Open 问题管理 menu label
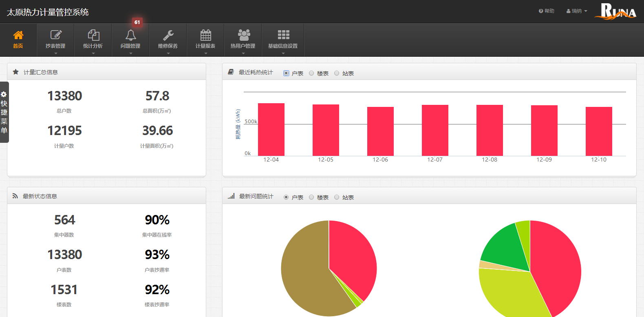The width and height of the screenshot is (644, 317). pos(130,46)
